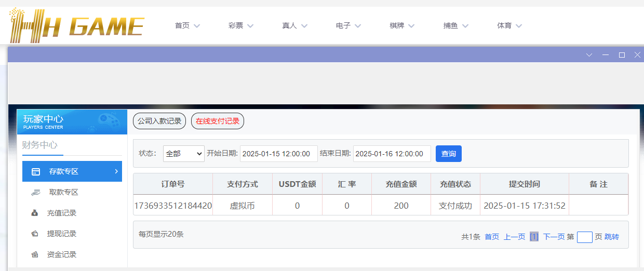Click the HH GAME logo
Image resolution: width=644 pixels, height=271 pixels.
tap(76, 25)
